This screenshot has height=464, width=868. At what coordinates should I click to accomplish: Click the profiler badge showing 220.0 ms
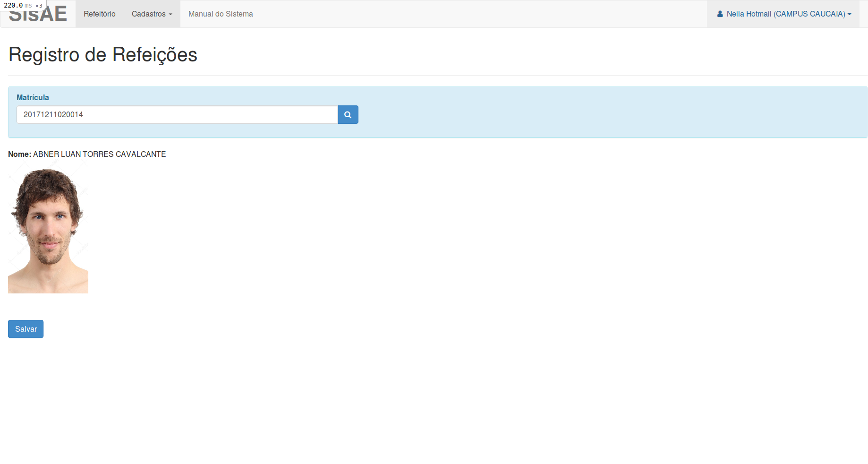23,5
